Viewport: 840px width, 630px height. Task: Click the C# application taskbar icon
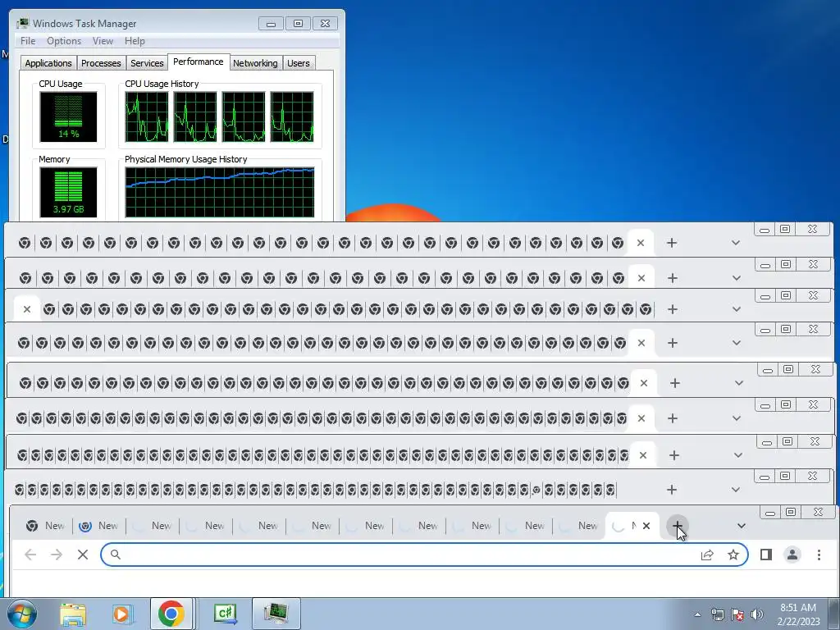pos(225,614)
